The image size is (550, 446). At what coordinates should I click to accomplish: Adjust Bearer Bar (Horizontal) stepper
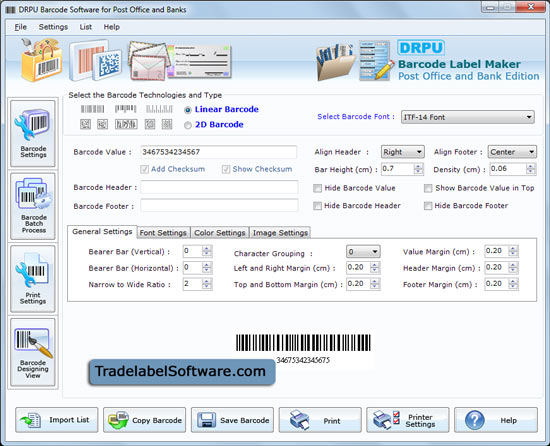[x=207, y=268]
